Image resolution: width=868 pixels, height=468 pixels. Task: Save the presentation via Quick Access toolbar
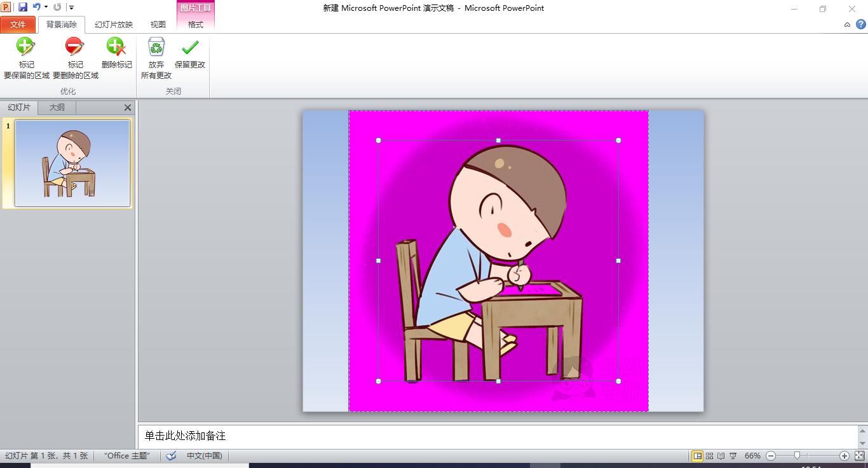(24, 6)
